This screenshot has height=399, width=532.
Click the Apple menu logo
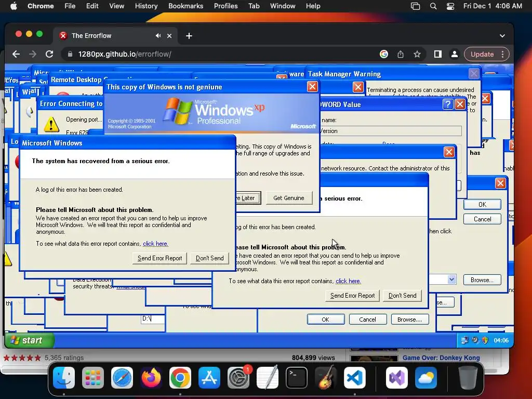[14, 6]
